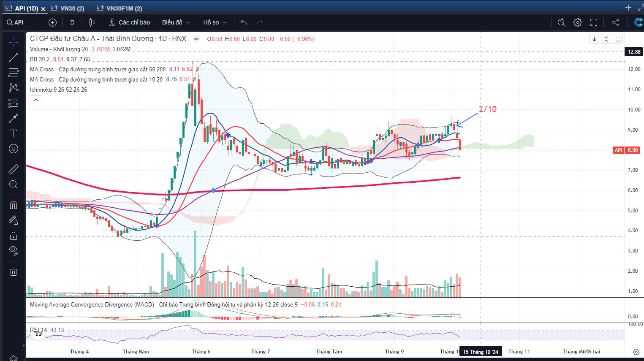Select the Volume - Khối lượng 20 legend

pyautogui.click(x=59, y=49)
